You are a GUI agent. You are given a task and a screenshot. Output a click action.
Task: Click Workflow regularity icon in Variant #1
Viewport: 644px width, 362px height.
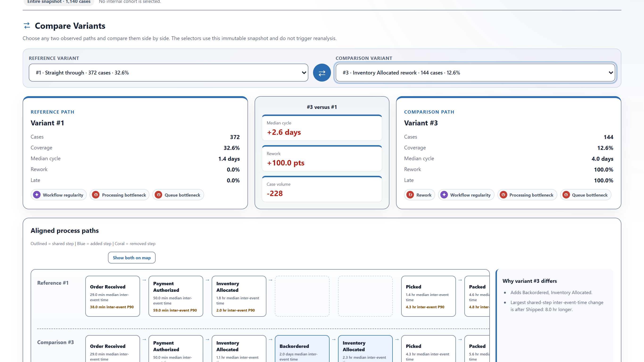(37, 195)
